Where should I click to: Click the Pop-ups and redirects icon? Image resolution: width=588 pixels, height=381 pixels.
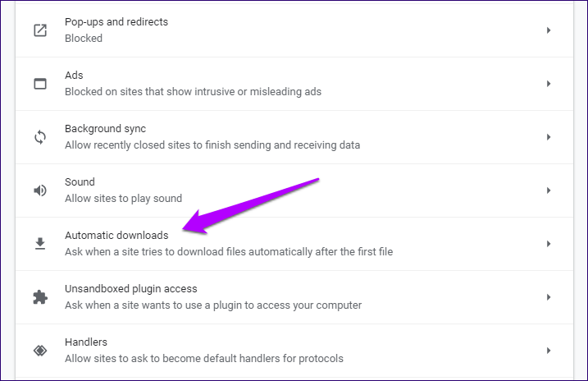40,30
